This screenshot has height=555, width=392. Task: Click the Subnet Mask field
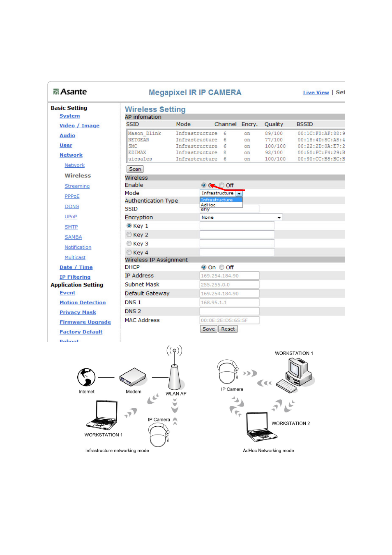229,284
